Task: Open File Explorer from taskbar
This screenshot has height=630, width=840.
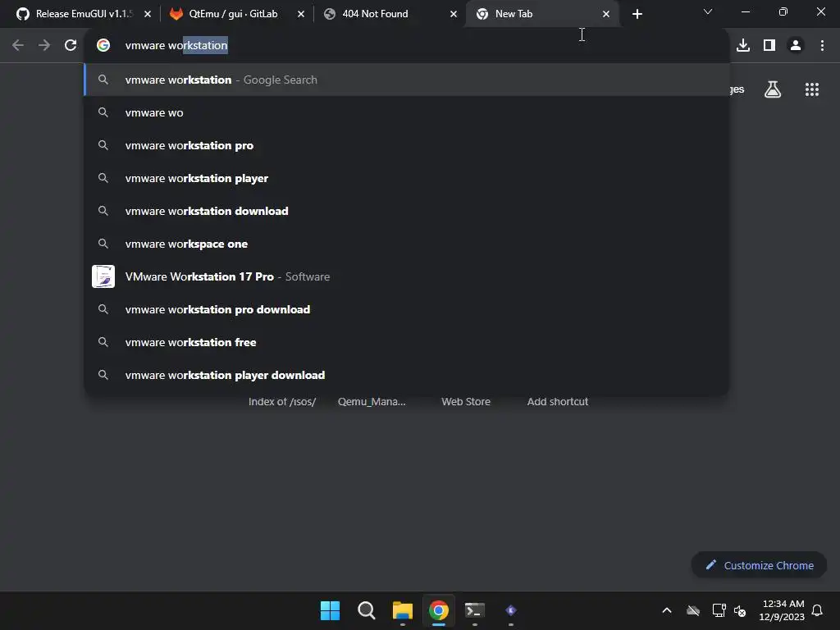Action: click(402, 610)
